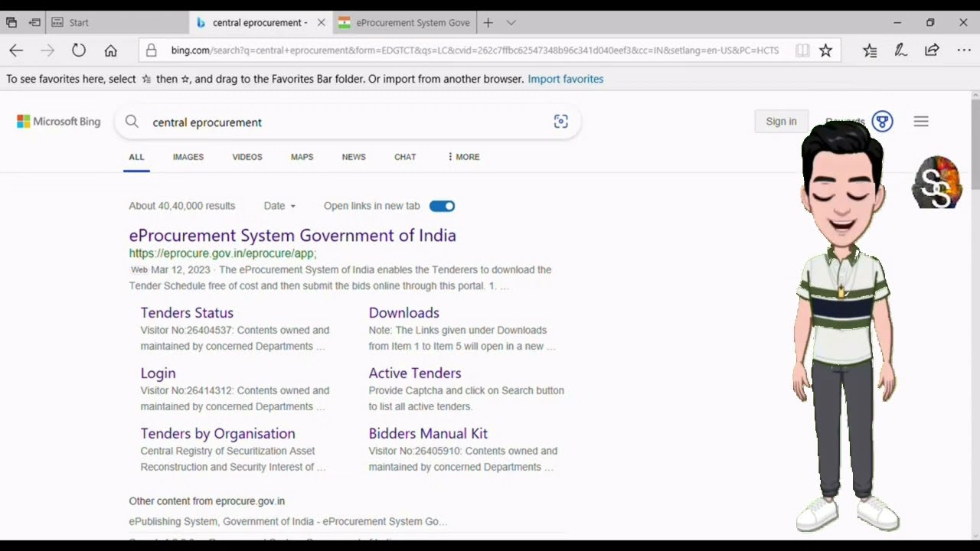This screenshot has width=980, height=551.
Task: Click ePublishing System, Government of India link
Action: [x=288, y=521]
